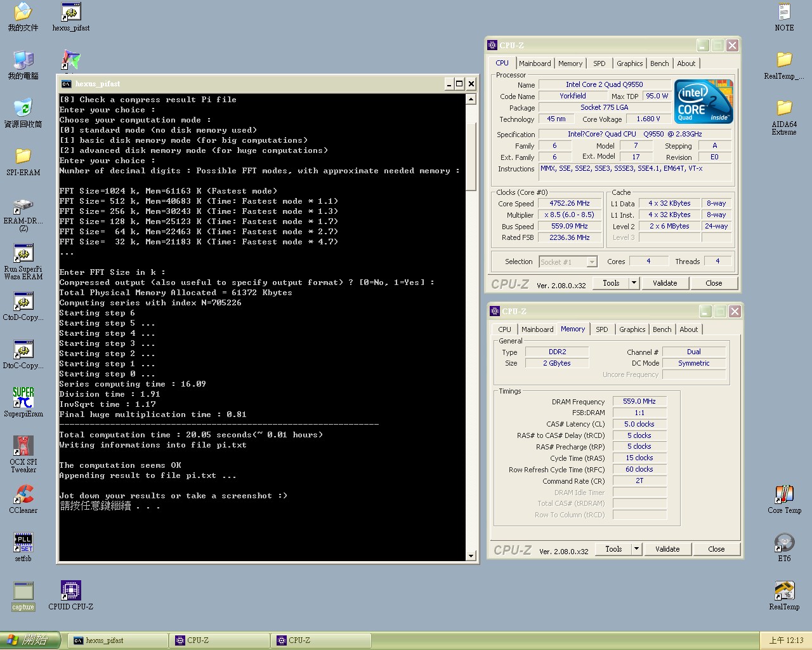Image resolution: width=812 pixels, height=650 pixels.
Task: Click the console scrollbar up arrow
Action: point(471,99)
